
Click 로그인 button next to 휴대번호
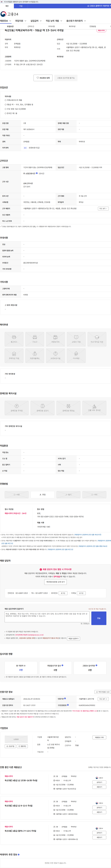[x=63, y=593]
